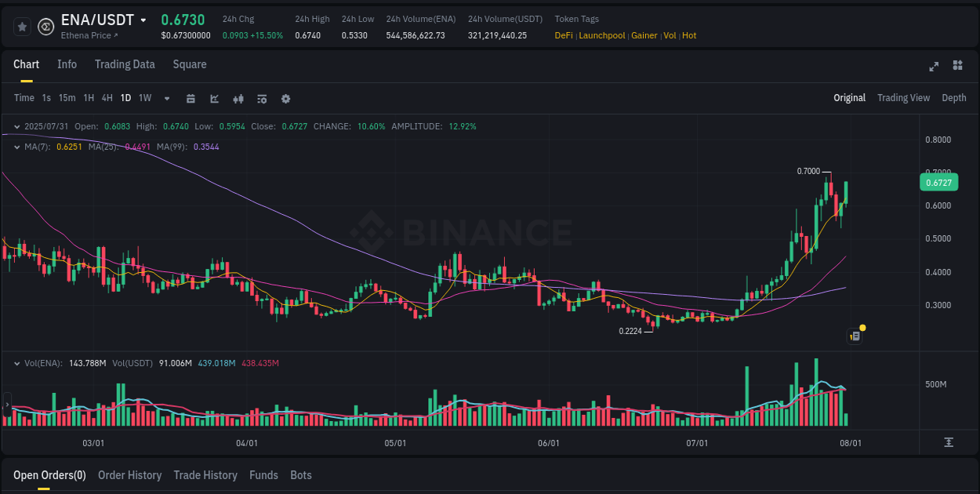This screenshot has width=980, height=494.
Task: Collapse the MA indicator row chevron
Action: (17, 146)
